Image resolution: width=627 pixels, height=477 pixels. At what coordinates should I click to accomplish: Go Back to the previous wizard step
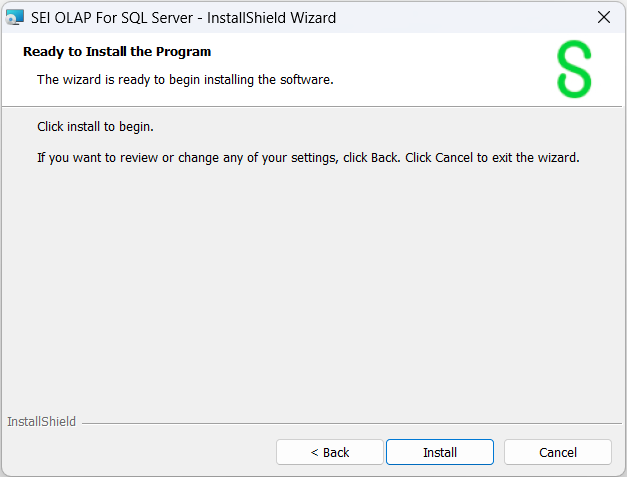pyautogui.click(x=330, y=452)
